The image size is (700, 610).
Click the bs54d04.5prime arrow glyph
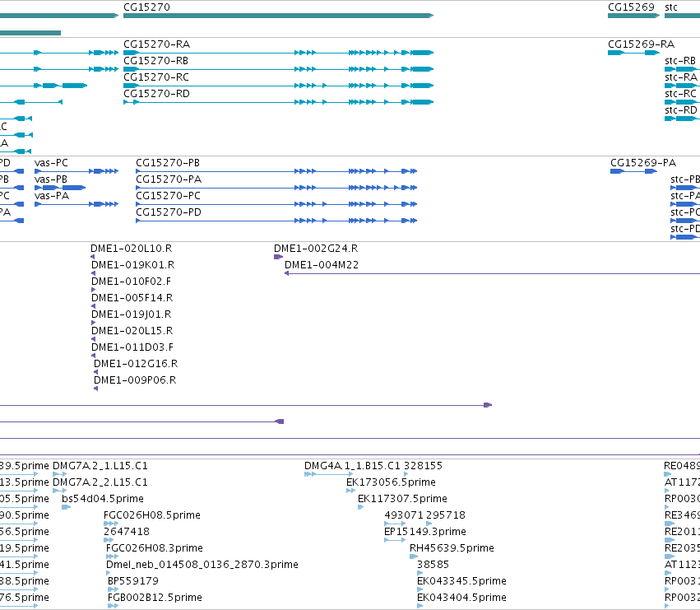click(66, 507)
